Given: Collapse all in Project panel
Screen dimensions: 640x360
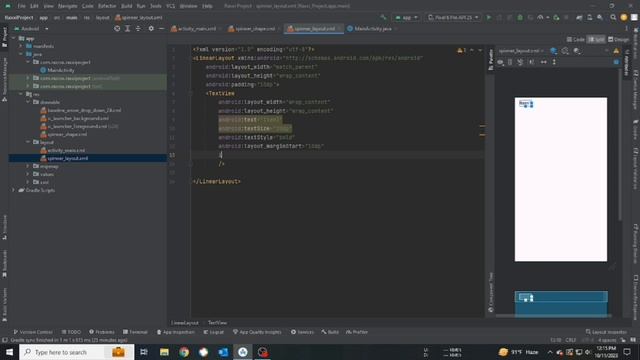Looking at the screenshot, I should [x=138, y=29].
